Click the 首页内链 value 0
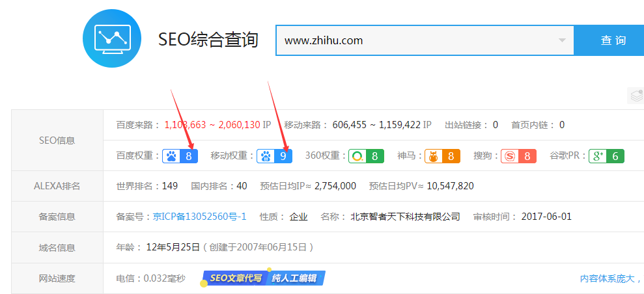The height and width of the screenshot is (294, 644). (562, 125)
